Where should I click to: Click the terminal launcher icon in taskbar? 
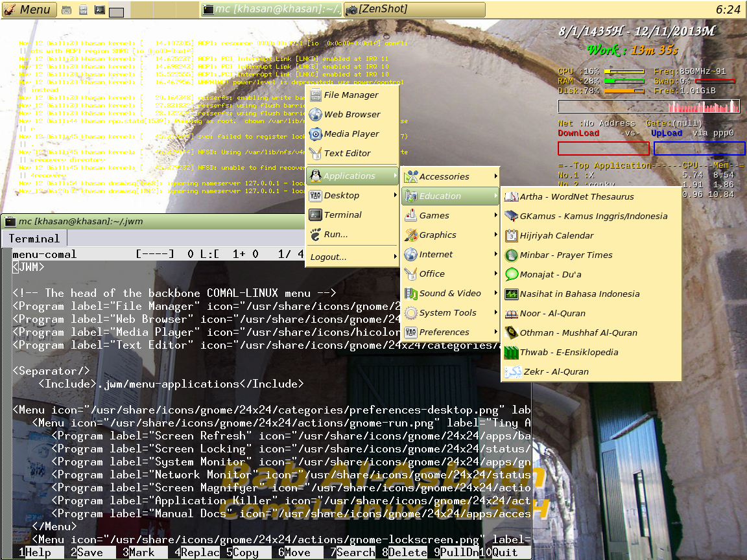pyautogui.click(x=100, y=10)
